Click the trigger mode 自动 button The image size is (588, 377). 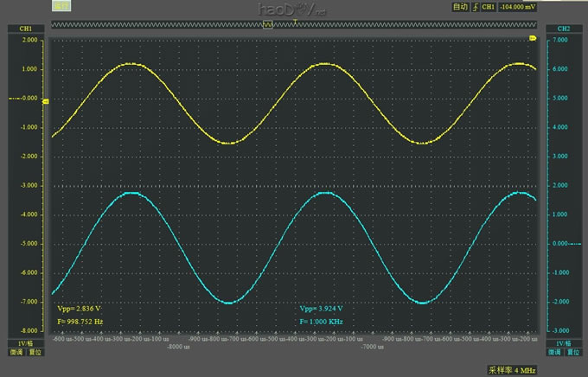[459, 7]
